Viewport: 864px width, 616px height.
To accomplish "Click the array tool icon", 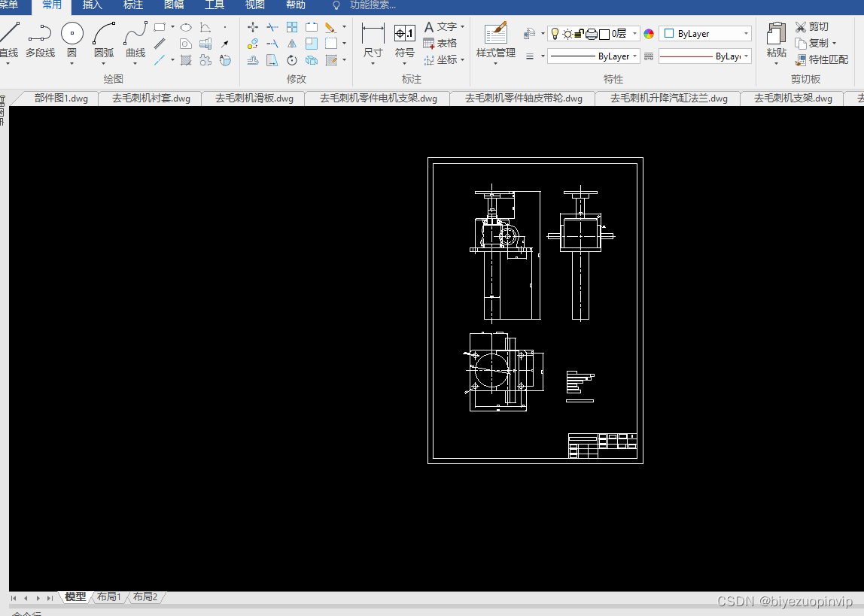I will (x=292, y=27).
